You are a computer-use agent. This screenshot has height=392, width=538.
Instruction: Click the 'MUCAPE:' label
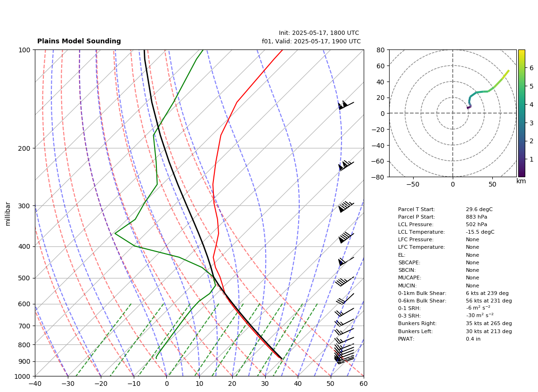[409, 278]
